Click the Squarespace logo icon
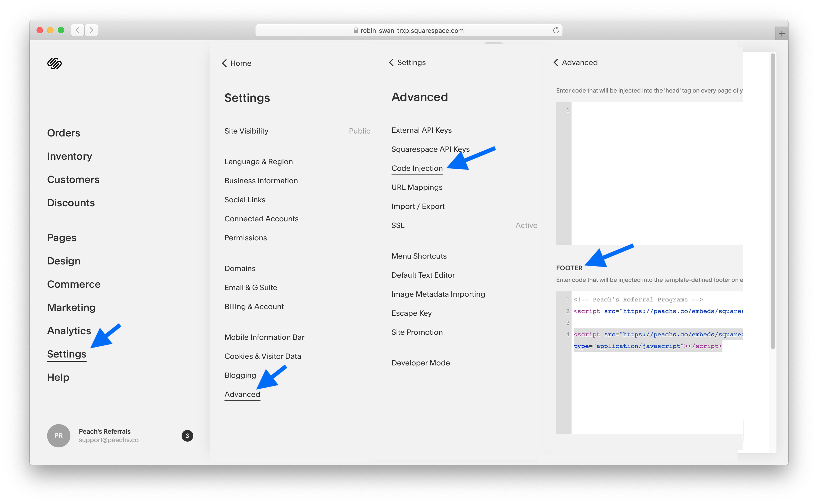Image resolution: width=818 pixels, height=504 pixels. click(54, 63)
